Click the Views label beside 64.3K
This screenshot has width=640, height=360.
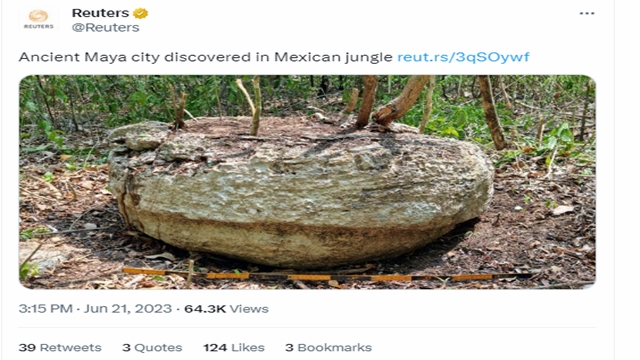tap(249, 309)
